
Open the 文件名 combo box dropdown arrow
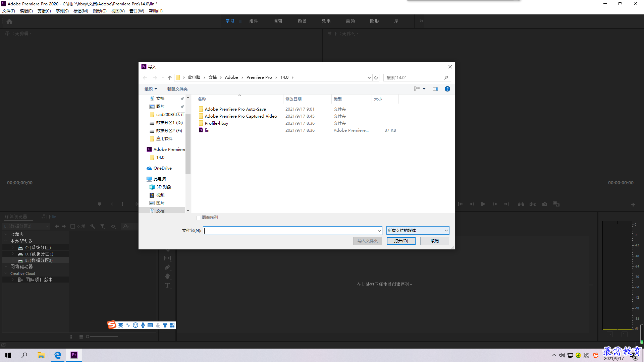(379, 231)
